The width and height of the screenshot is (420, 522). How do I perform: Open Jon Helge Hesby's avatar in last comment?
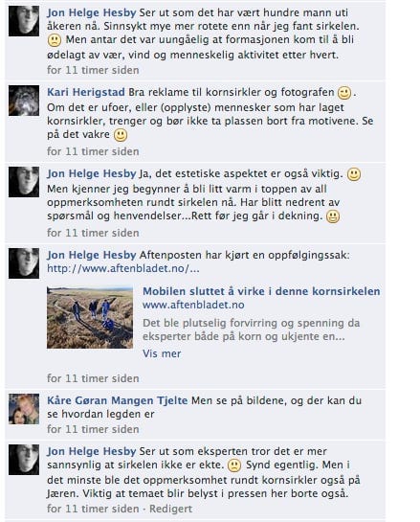(x=24, y=460)
